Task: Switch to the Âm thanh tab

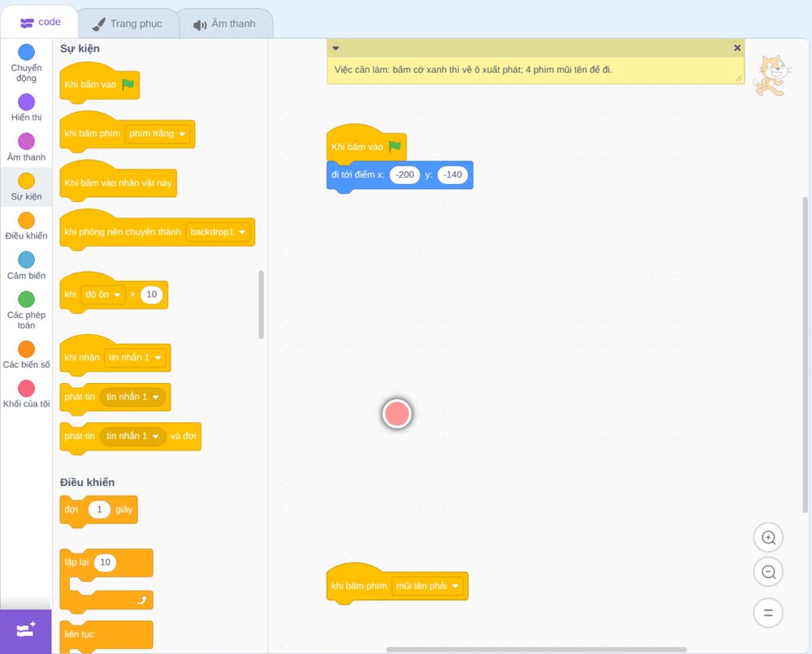Action: pyautogui.click(x=225, y=24)
